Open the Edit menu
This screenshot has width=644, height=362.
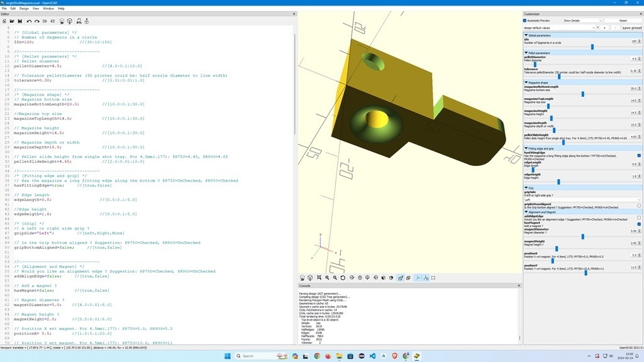tap(13, 8)
